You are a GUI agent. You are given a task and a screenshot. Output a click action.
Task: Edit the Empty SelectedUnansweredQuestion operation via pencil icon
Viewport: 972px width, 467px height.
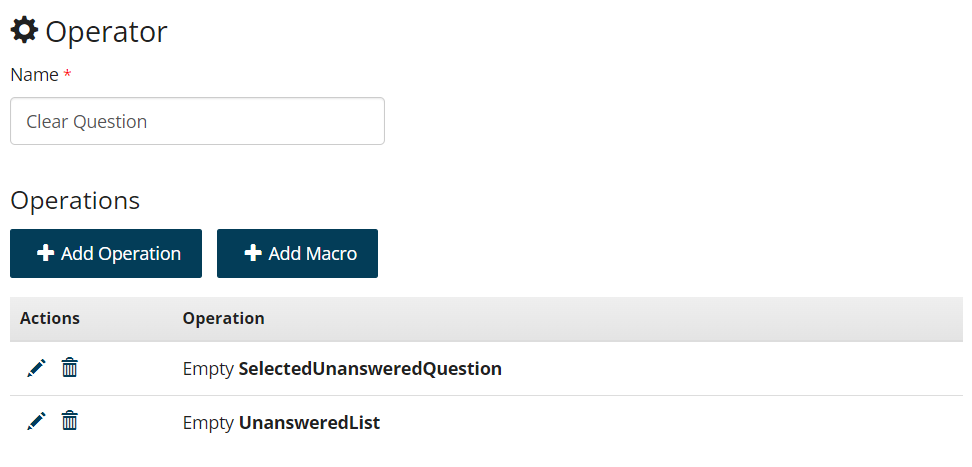(x=36, y=368)
